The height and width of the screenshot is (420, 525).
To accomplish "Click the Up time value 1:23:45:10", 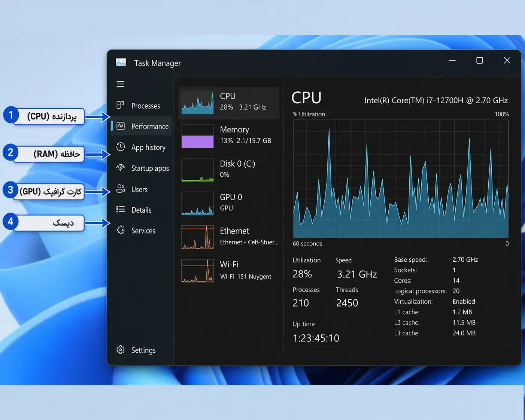I will pyautogui.click(x=316, y=338).
